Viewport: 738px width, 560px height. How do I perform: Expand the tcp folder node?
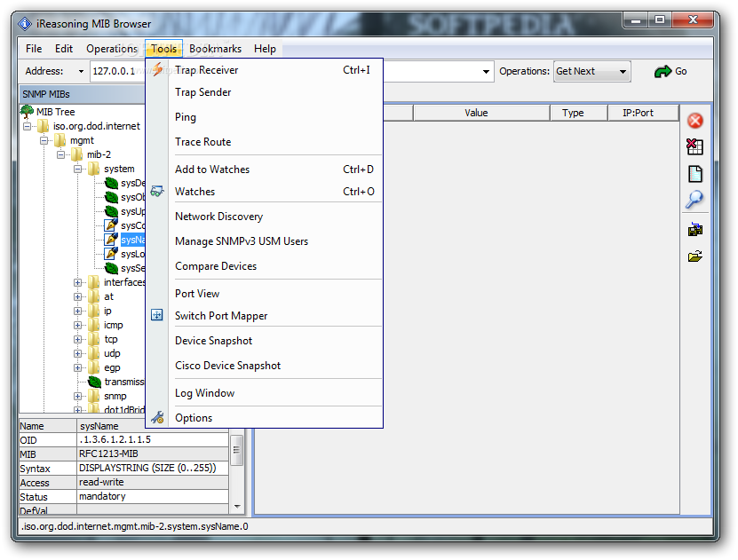pyautogui.click(x=78, y=340)
